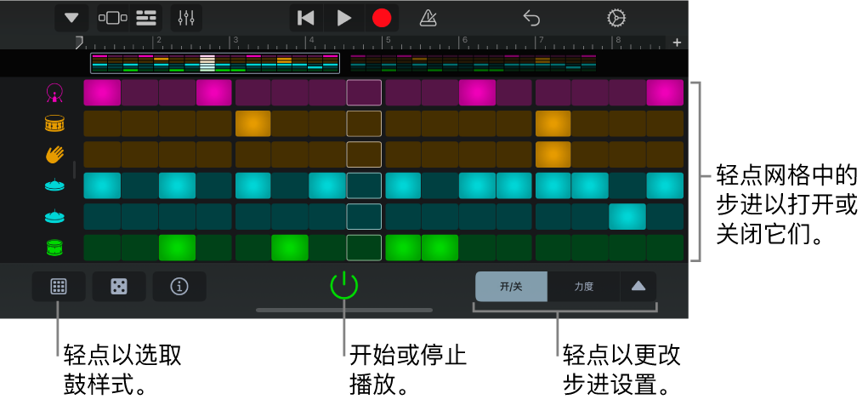Go to beginning of song
Image resolution: width=868 pixels, height=405 pixels.
[x=306, y=18]
